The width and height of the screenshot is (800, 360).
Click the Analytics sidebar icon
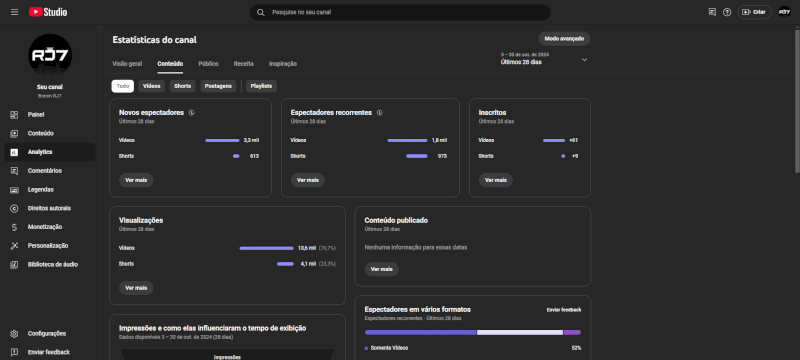pyautogui.click(x=14, y=152)
